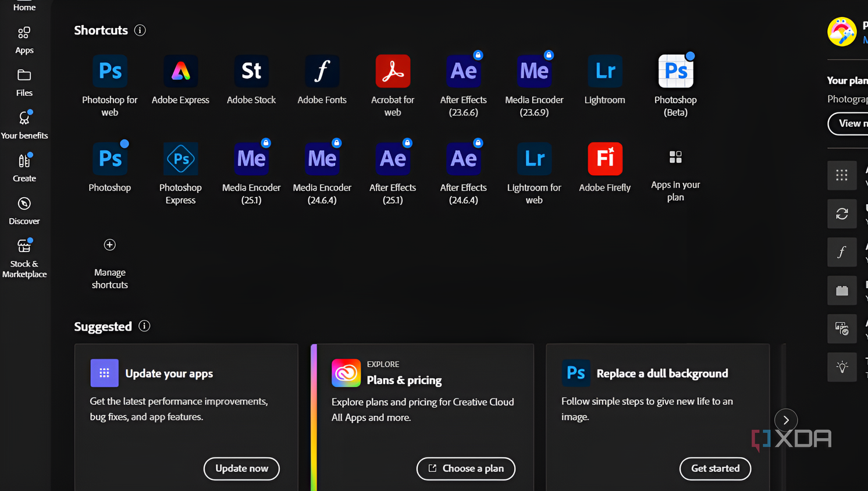Click Choose a plan button
The height and width of the screenshot is (491, 868).
click(x=466, y=468)
